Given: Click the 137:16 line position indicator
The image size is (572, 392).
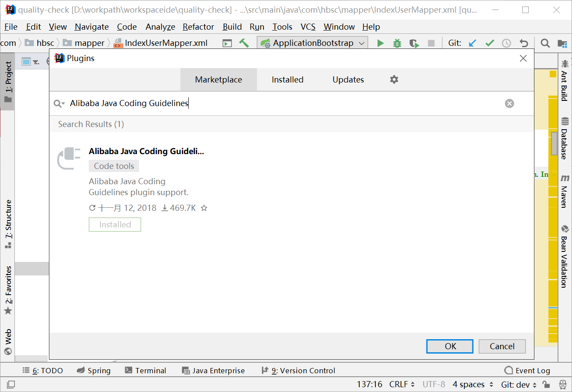Looking at the screenshot, I should (x=369, y=385).
